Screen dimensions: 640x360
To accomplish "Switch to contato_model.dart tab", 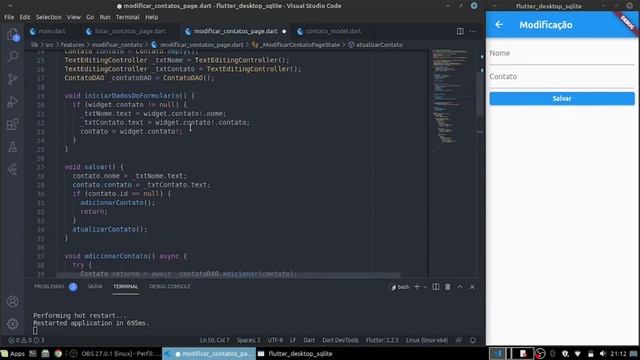I will click(x=333, y=31).
